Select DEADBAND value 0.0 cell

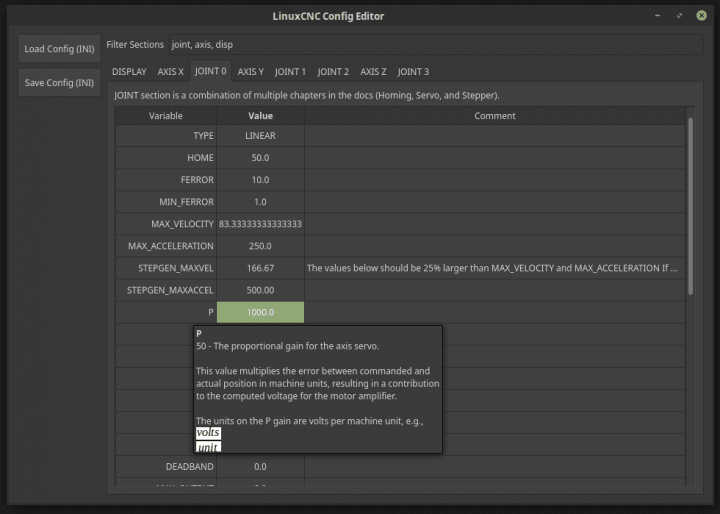pyautogui.click(x=260, y=467)
